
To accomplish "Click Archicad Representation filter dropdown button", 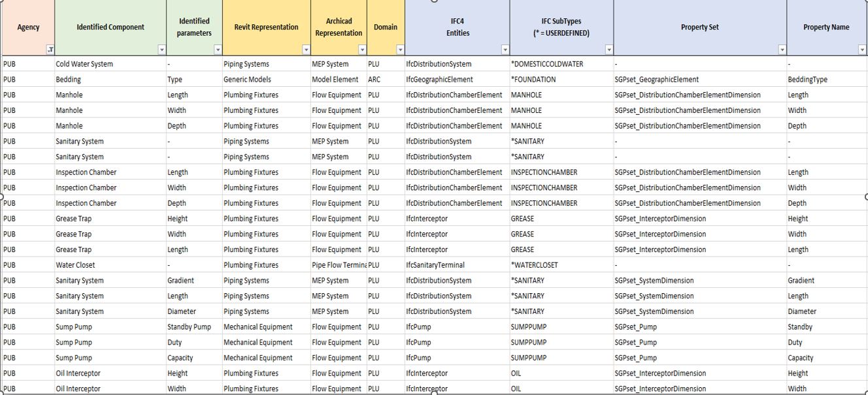I will pos(361,50).
